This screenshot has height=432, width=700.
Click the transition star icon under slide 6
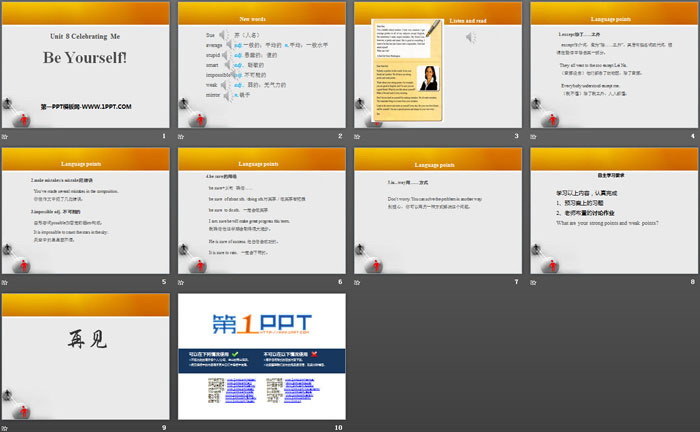click(x=182, y=282)
